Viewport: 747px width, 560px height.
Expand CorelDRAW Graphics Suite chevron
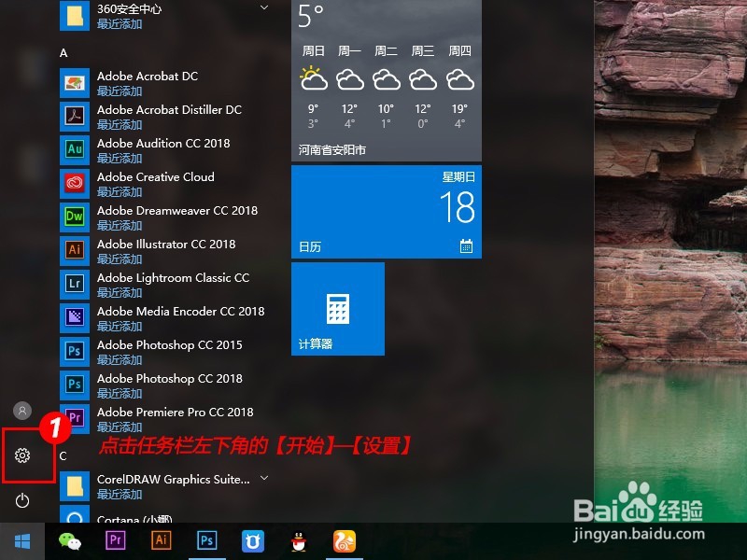[264, 478]
